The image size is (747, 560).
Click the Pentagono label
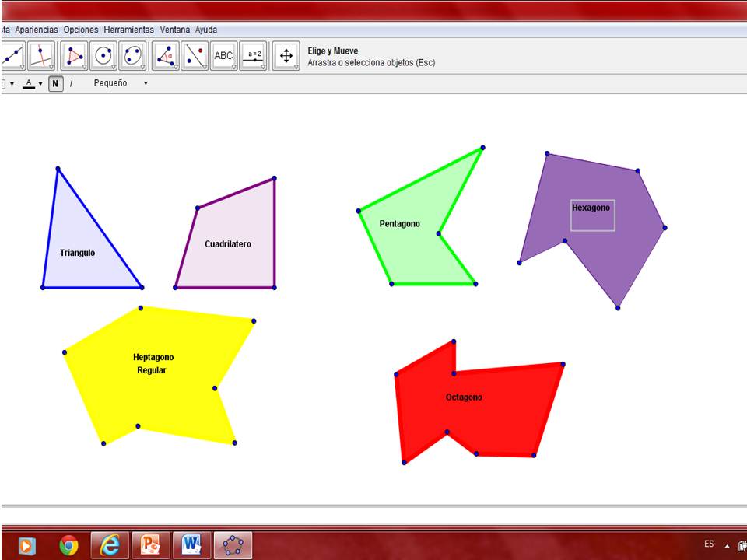pyautogui.click(x=400, y=224)
